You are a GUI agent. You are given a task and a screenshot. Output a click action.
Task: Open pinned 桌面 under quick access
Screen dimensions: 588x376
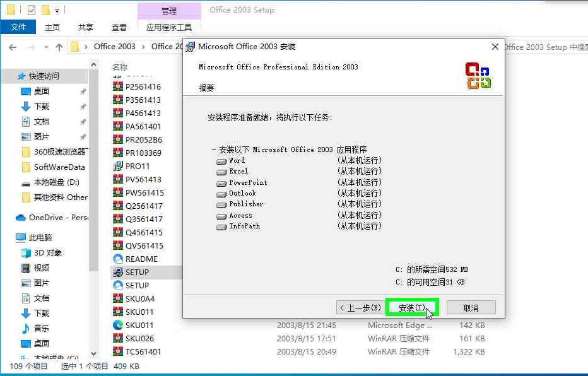click(42, 91)
